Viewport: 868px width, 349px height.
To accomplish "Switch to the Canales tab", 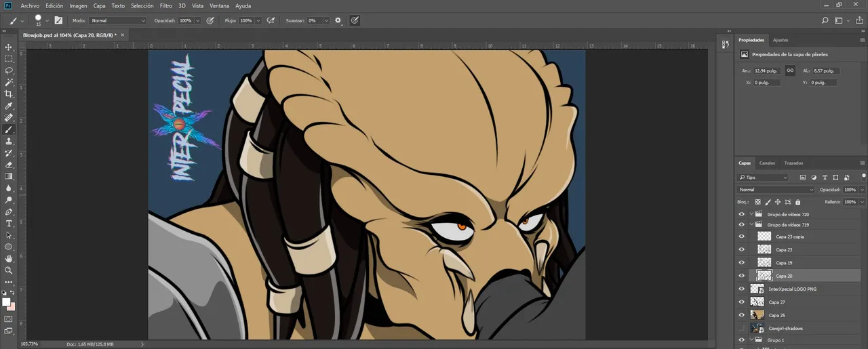I will [767, 163].
